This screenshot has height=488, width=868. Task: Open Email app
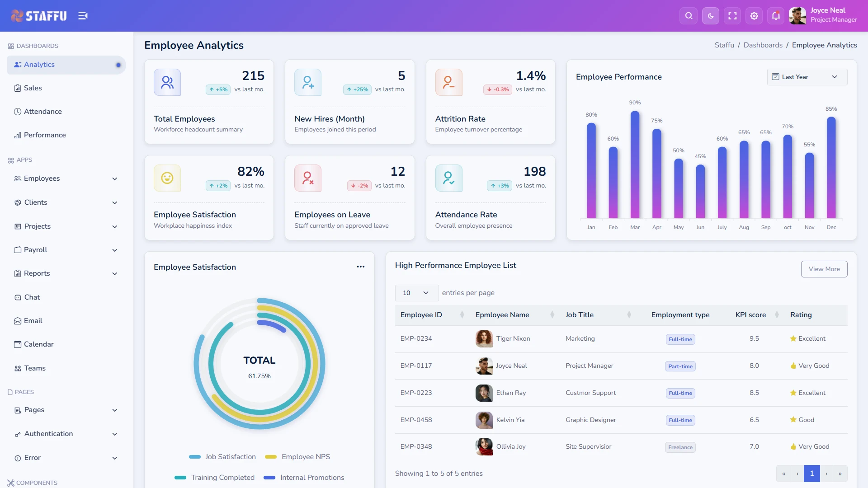66,321
